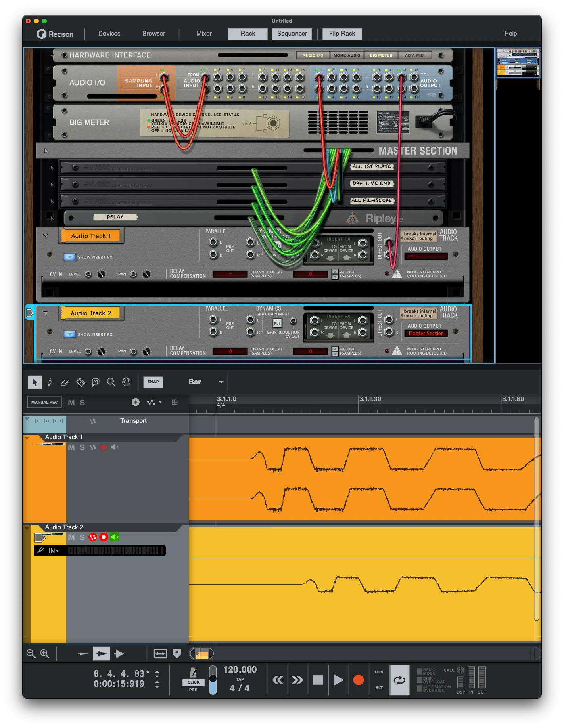Viewport: 564px width, 728px height.
Task: Stop playback with the Stop button
Action: pyautogui.click(x=318, y=680)
